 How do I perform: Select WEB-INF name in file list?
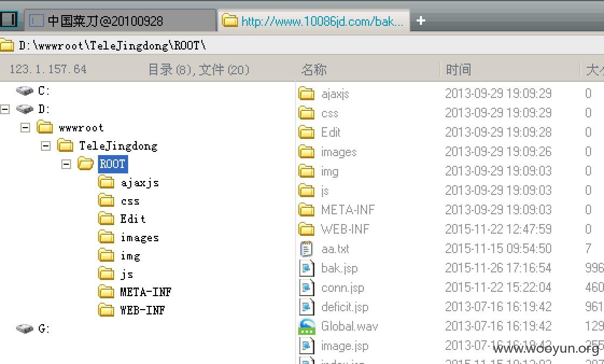345,229
